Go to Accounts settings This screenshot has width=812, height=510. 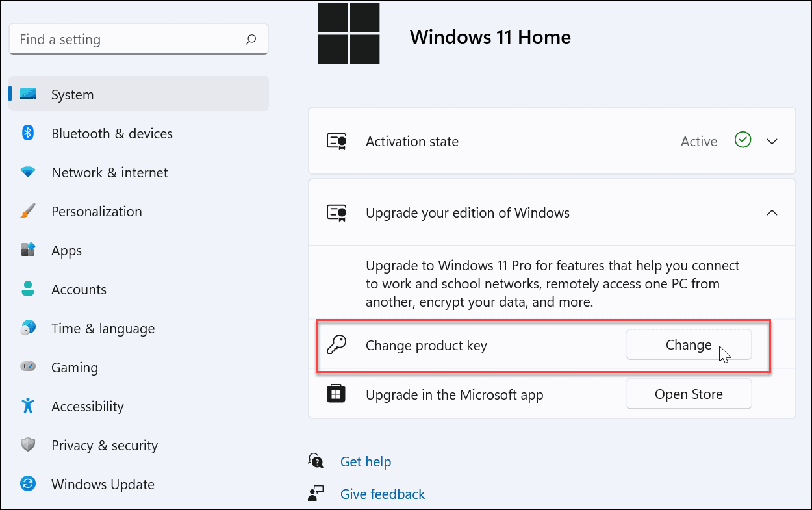click(79, 290)
